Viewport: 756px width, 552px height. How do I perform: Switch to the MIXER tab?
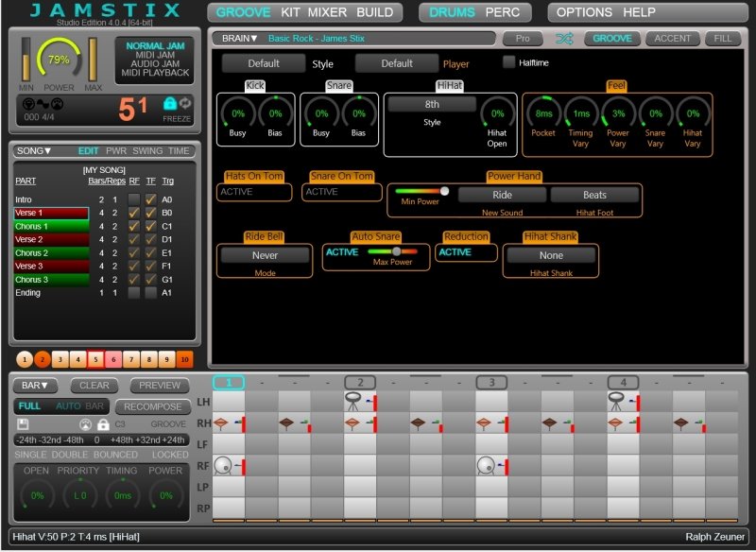[x=327, y=12]
